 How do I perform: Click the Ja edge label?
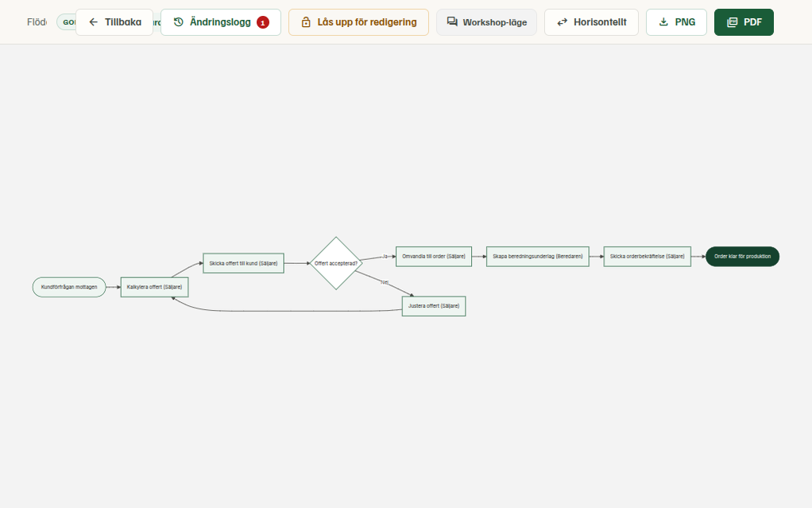[x=385, y=257]
